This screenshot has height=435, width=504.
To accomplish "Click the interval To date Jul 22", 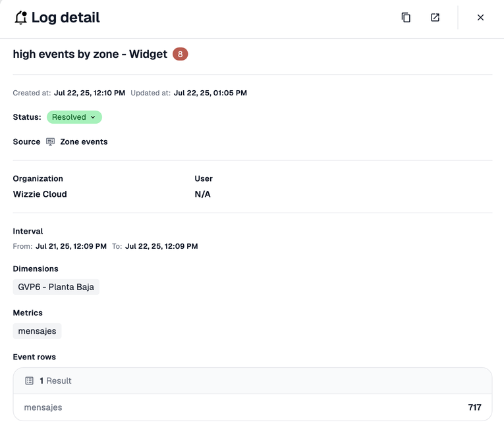I will (x=161, y=246).
